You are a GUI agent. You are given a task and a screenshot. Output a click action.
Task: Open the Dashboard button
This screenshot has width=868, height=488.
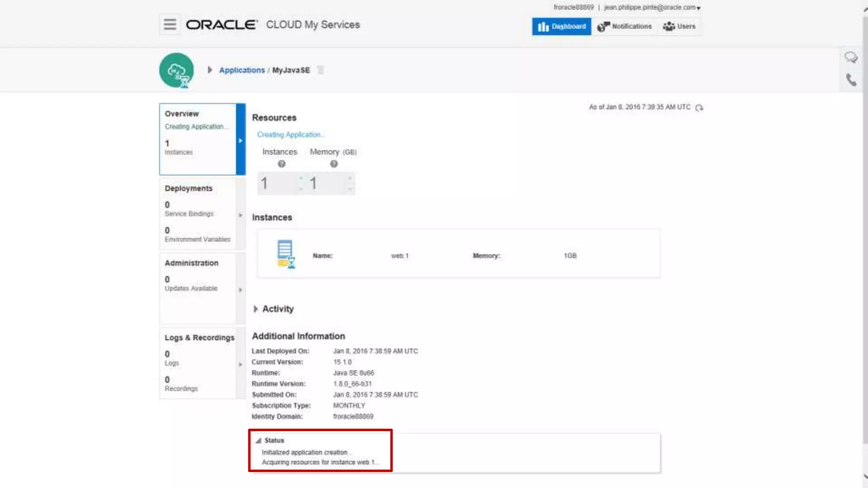point(562,26)
